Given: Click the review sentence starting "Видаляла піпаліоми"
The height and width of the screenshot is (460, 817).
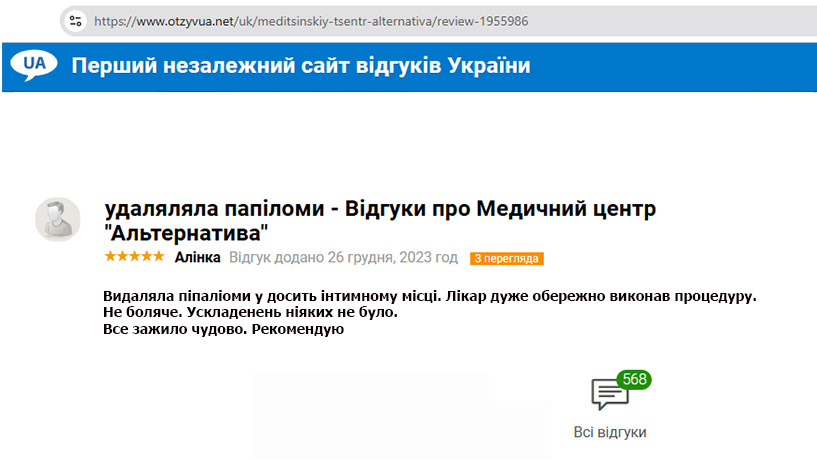Looking at the screenshot, I should 430,297.
